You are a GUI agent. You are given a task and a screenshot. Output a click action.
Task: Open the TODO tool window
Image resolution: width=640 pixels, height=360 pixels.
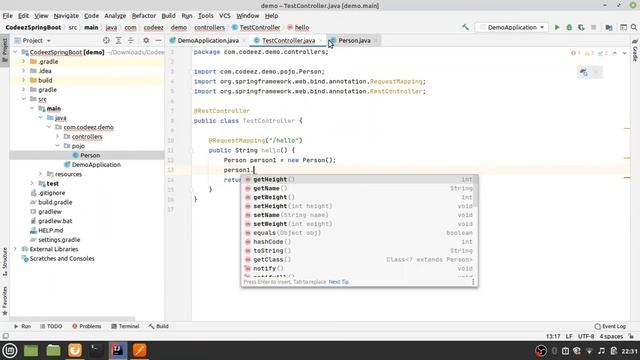coord(51,326)
